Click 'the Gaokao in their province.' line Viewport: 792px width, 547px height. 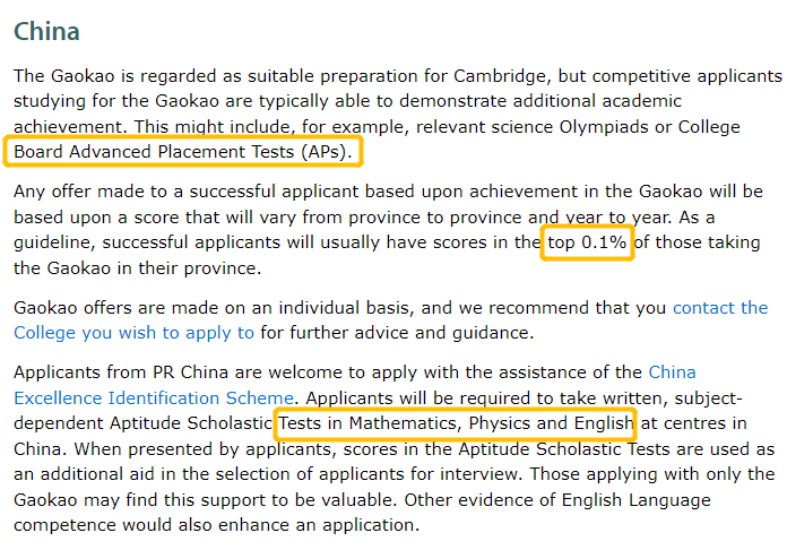[137, 268]
